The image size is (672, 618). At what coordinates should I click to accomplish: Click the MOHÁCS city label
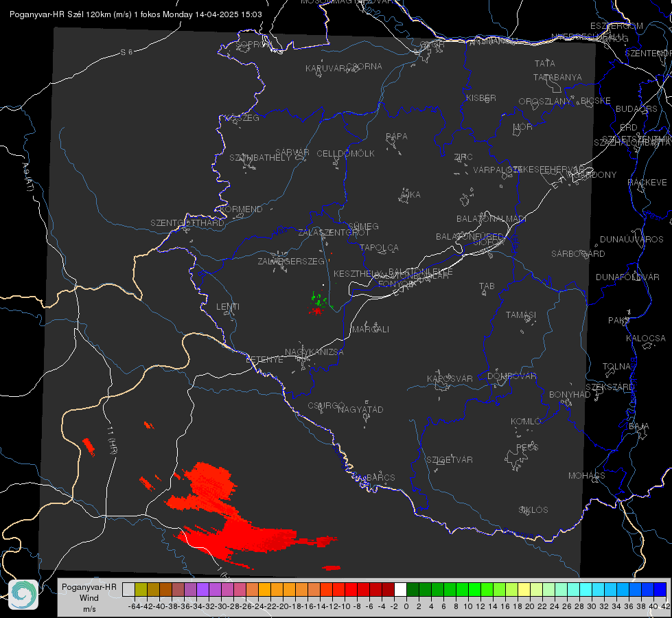pos(586,476)
